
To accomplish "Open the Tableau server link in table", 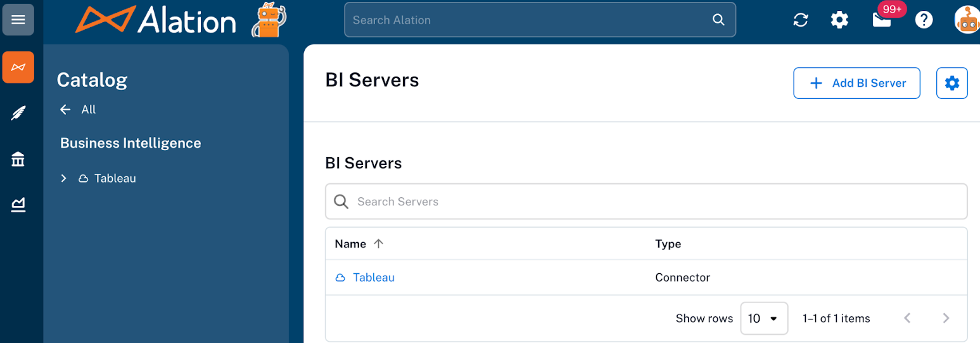I will tap(374, 278).
